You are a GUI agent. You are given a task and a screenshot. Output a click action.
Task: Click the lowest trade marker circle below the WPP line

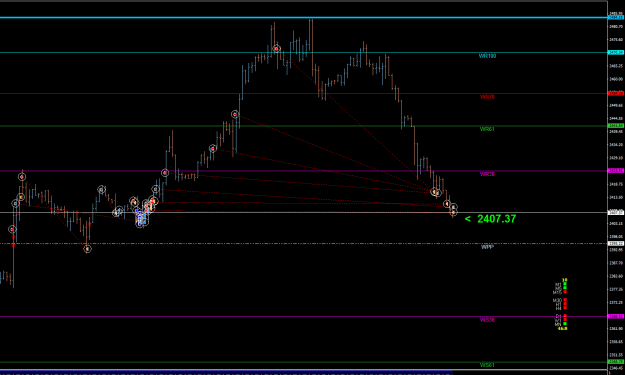click(x=88, y=249)
